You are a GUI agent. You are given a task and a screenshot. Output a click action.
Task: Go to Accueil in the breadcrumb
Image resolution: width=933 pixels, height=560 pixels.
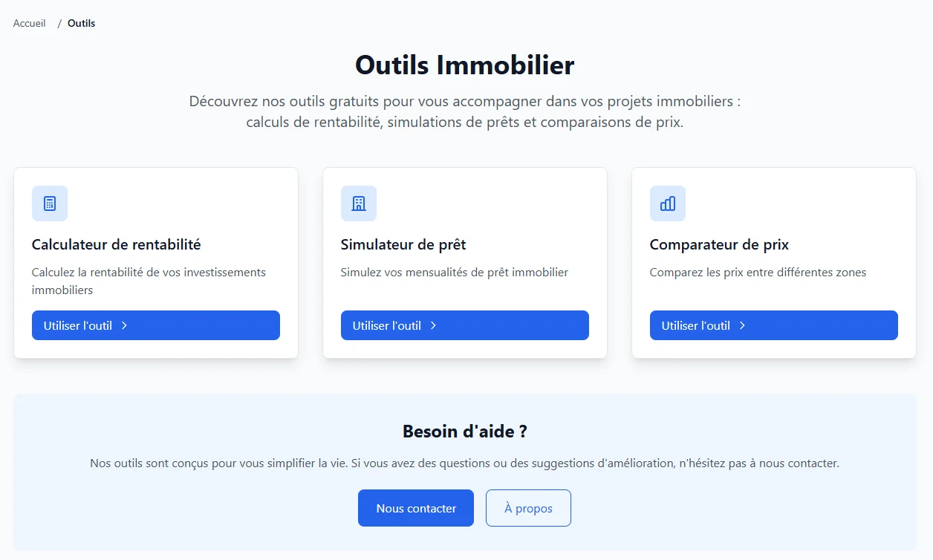click(30, 23)
